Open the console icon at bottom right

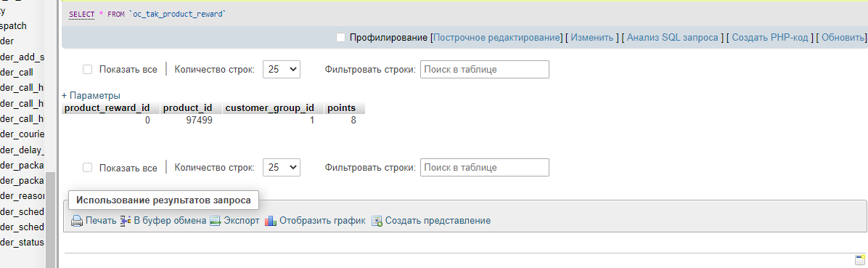pyautogui.click(x=860, y=261)
